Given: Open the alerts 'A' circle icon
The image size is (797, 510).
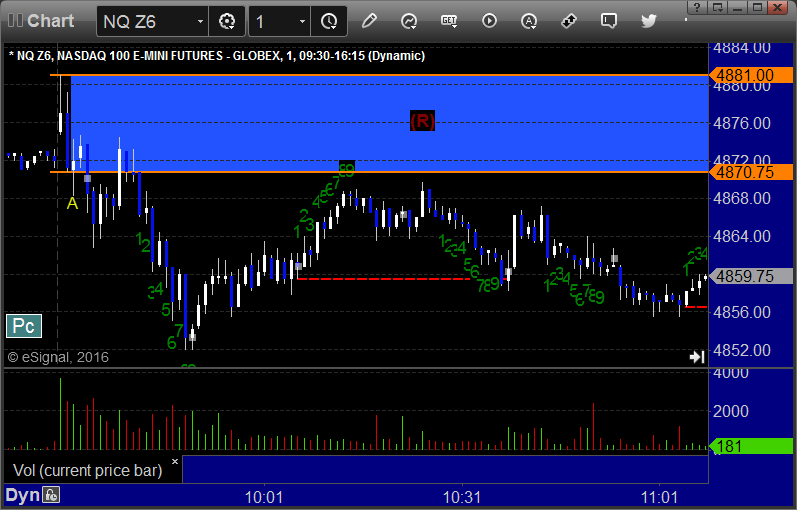Looking at the screenshot, I should point(529,21).
